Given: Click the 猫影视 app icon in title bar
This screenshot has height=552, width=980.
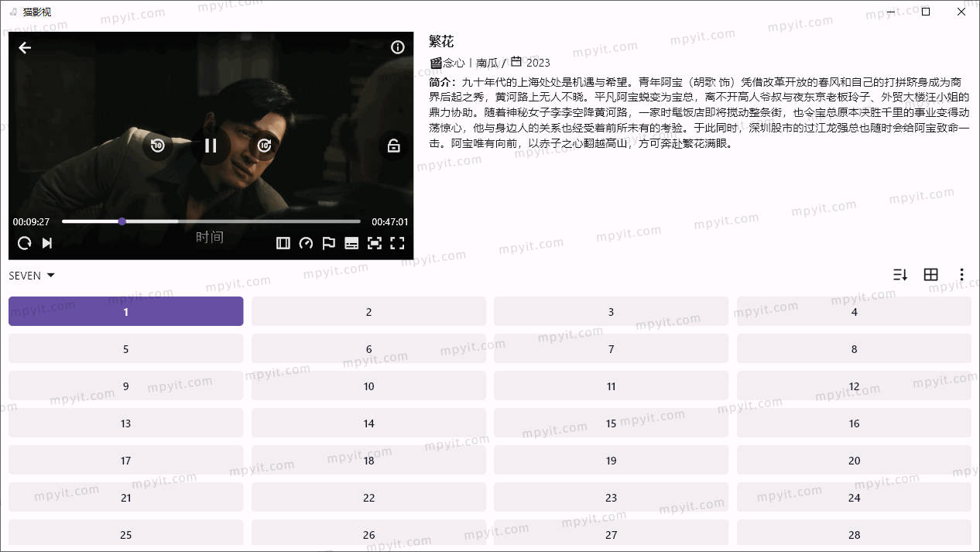Looking at the screenshot, I should [12, 12].
